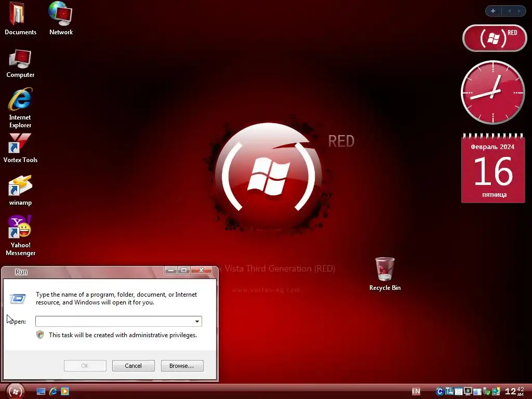The height and width of the screenshot is (399, 532).
Task: Click the sidebar add gadget plus button
Action: [493, 11]
